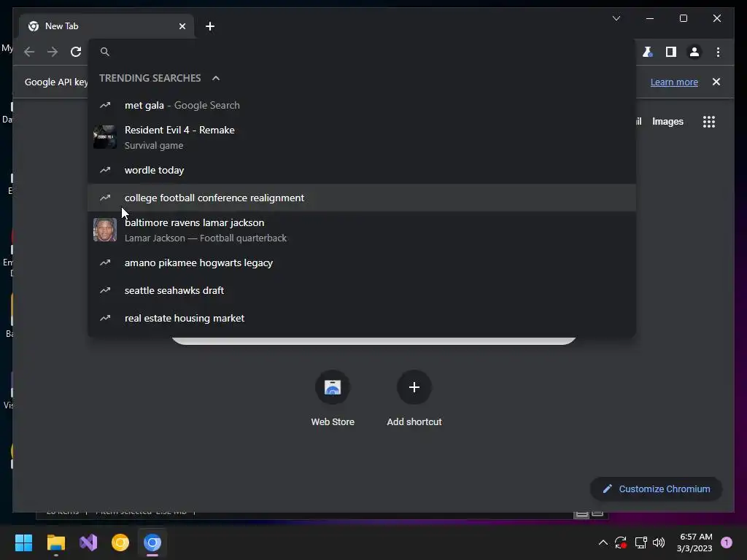747x560 pixels.
Task: Open the Images link
Action: pyautogui.click(x=667, y=122)
